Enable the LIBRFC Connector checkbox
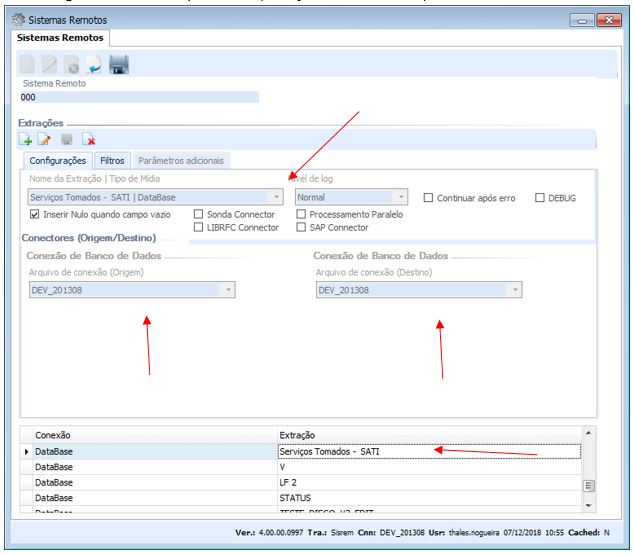 pos(198,227)
